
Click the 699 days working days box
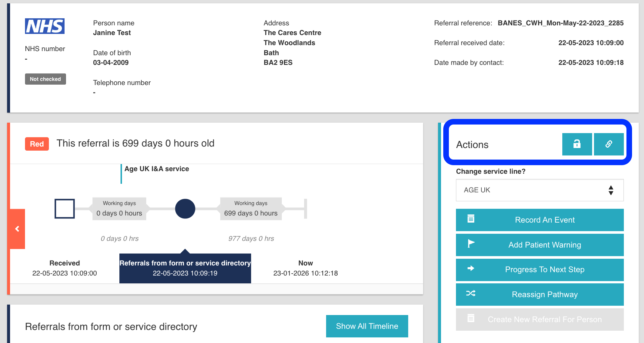(251, 209)
